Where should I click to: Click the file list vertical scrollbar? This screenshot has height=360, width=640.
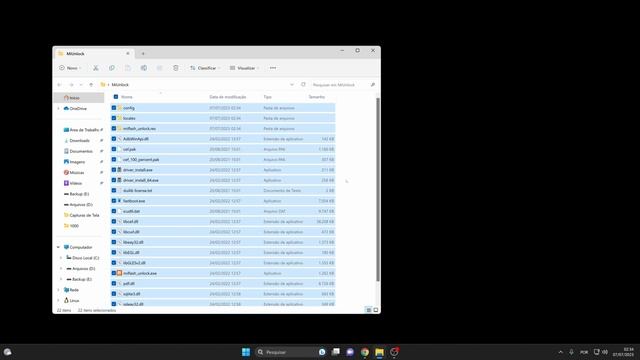(378, 189)
